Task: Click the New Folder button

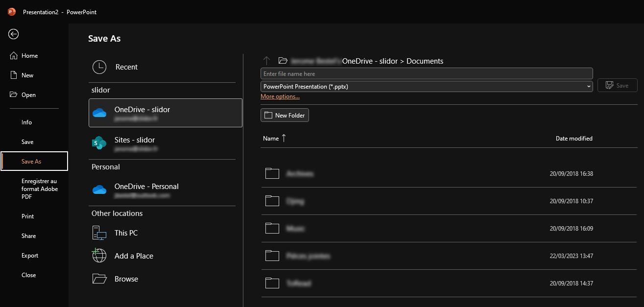Action: [x=285, y=115]
